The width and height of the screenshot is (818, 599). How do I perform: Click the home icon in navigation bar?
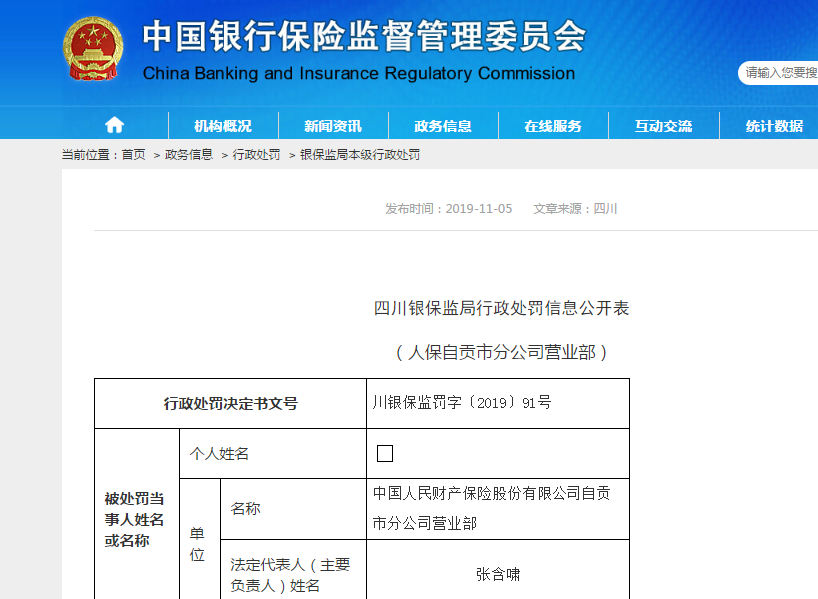[x=114, y=125]
